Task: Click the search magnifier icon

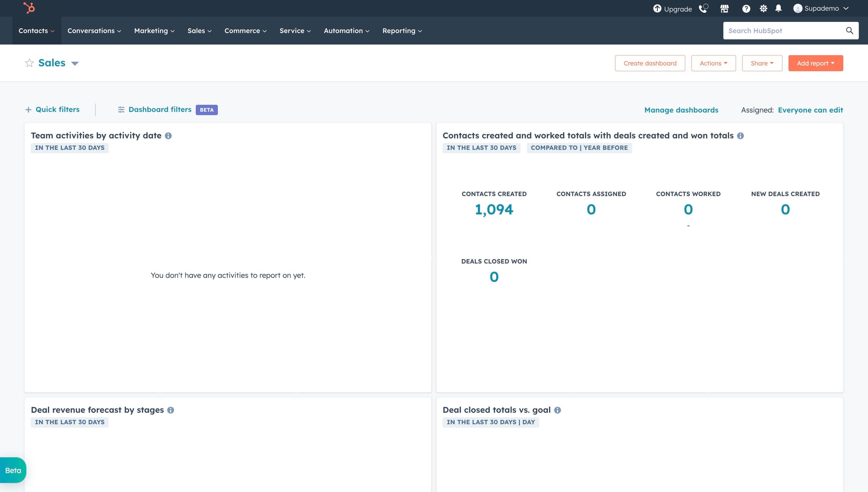Action: coord(849,31)
